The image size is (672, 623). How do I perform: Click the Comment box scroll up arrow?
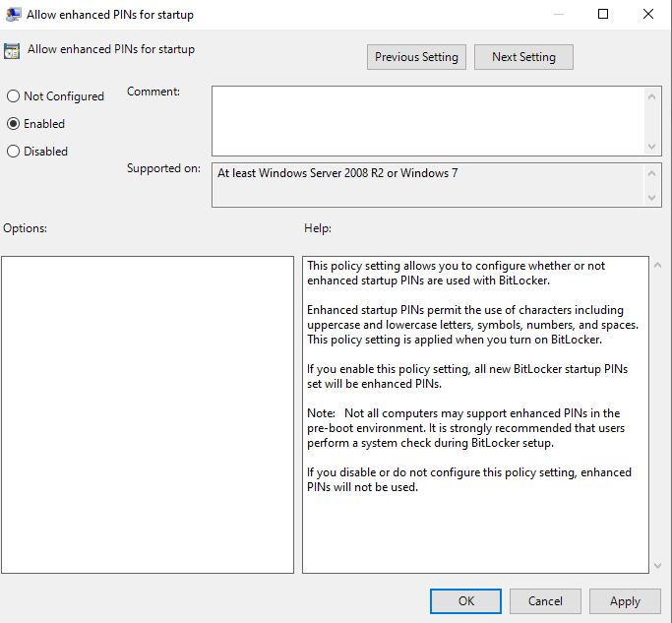pos(652,96)
